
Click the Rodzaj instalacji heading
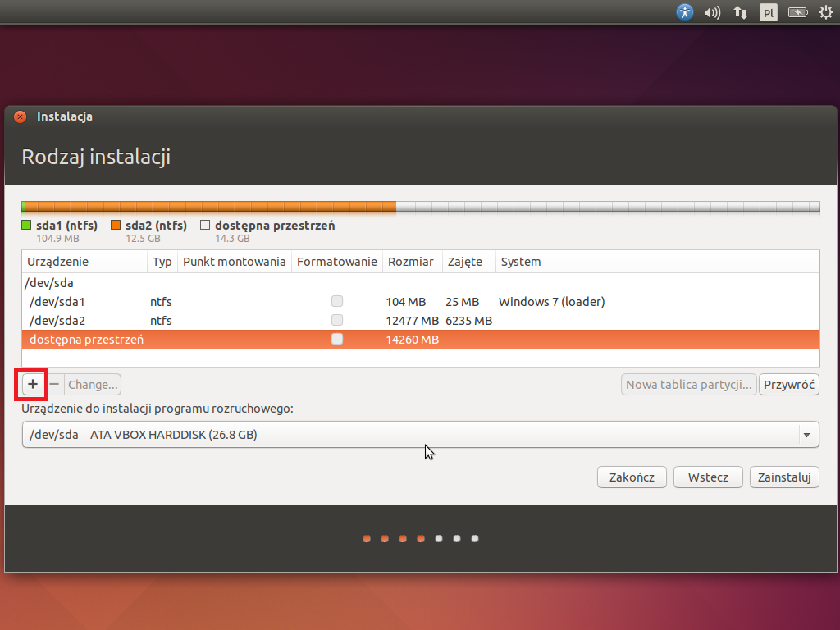[x=97, y=157]
